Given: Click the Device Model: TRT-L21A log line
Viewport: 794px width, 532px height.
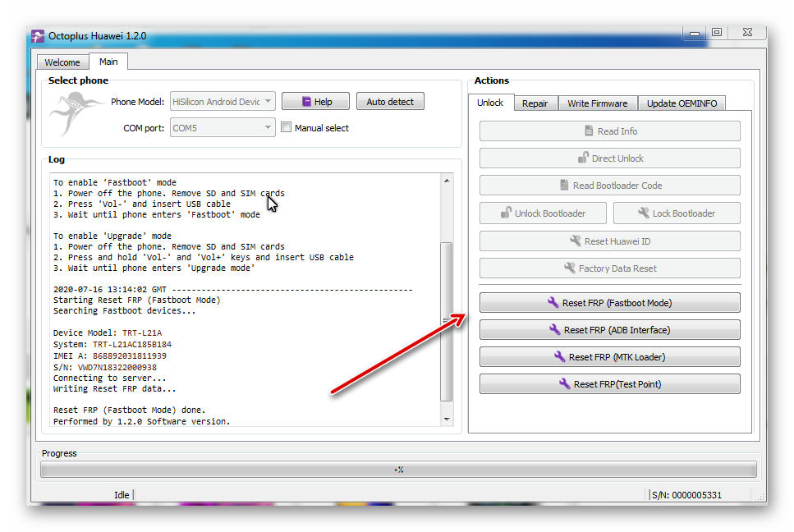Looking at the screenshot, I should tap(108, 332).
